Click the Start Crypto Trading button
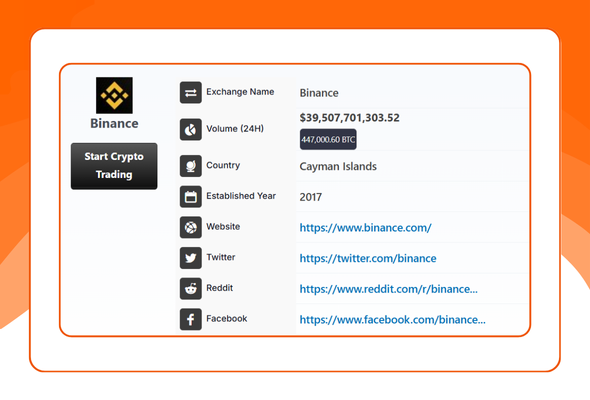The width and height of the screenshot is (590, 400). (114, 166)
